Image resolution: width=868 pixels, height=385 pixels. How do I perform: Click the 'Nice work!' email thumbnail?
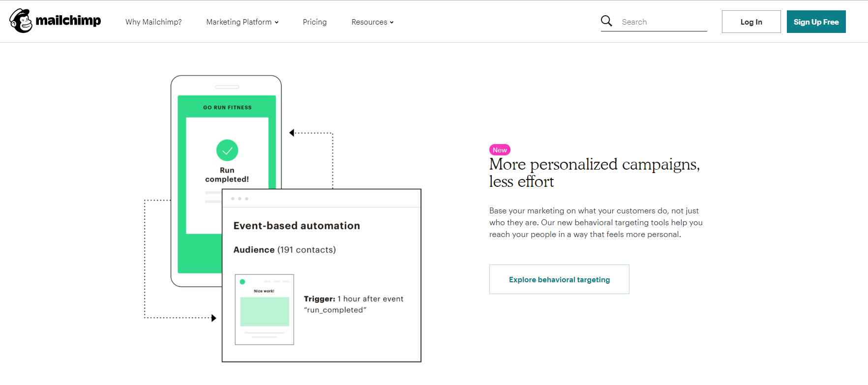click(x=265, y=309)
